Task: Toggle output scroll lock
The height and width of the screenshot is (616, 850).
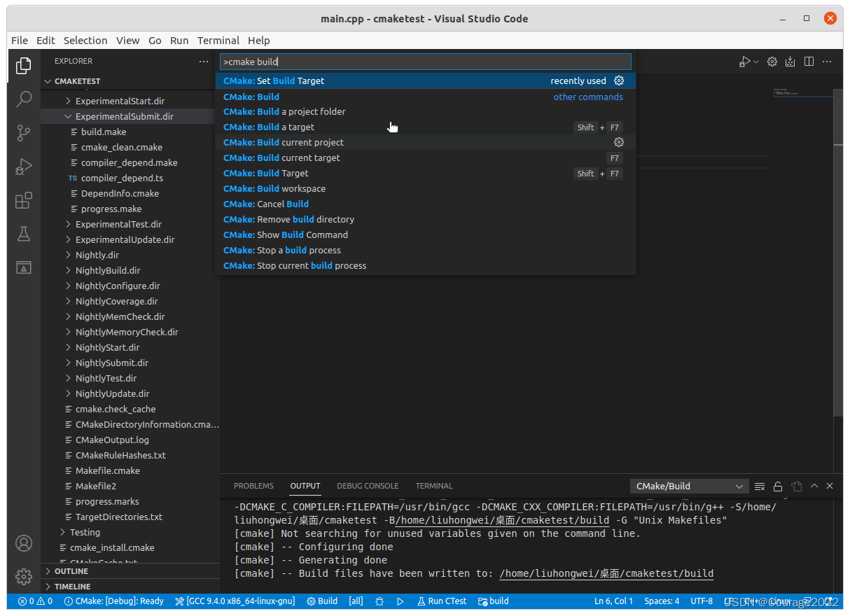Action: (x=778, y=486)
